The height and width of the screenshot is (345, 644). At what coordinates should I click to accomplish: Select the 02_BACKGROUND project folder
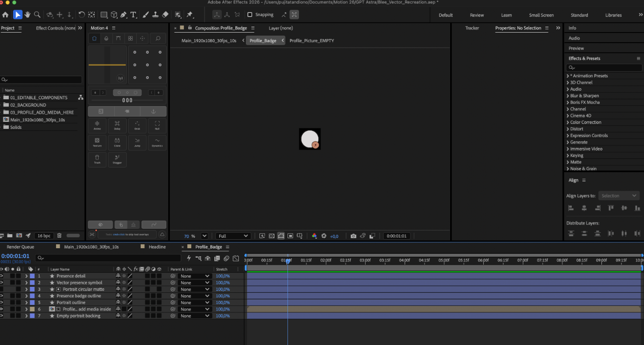[28, 105]
